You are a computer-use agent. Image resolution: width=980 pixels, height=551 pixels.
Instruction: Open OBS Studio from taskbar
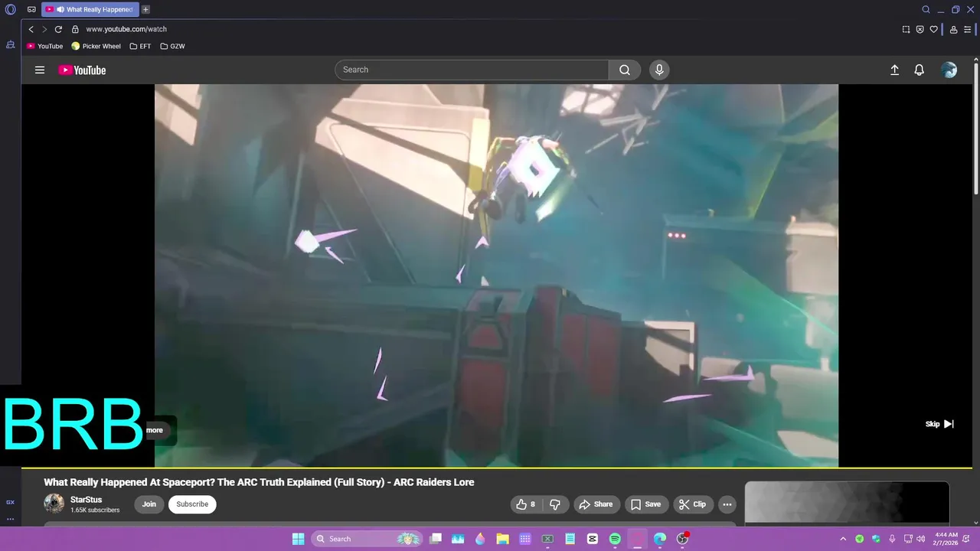[682, 539]
